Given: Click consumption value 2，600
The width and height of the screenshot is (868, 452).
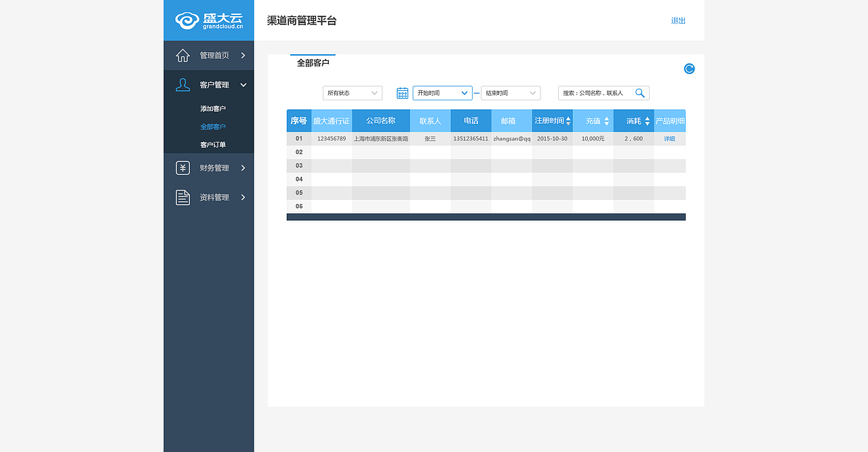Looking at the screenshot, I should (633, 138).
